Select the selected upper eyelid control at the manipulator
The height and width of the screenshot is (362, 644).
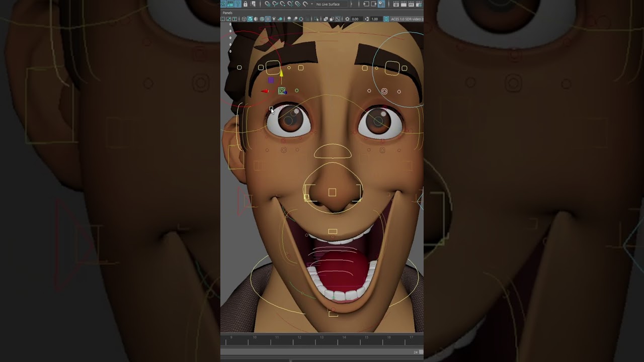(282, 91)
